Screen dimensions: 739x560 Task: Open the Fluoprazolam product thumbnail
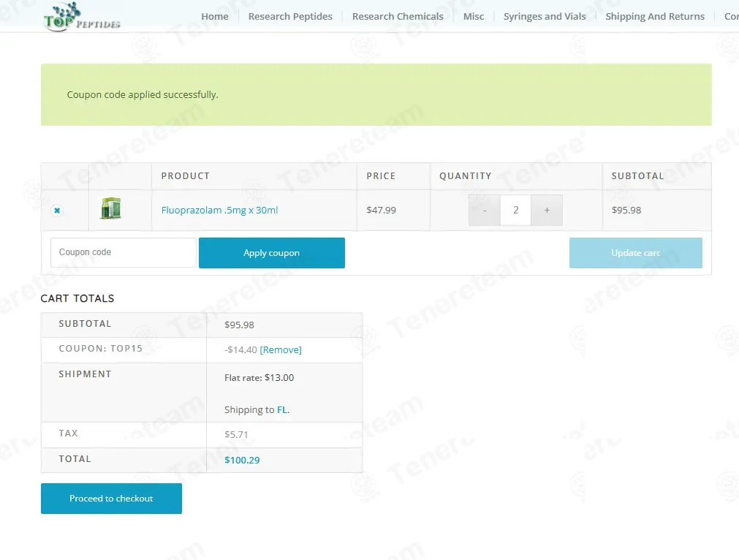[111, 208]
